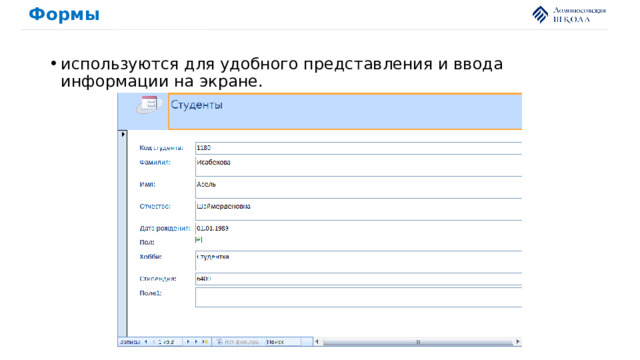This screenshot has height=360, width=640.
Task: Click the no filter indicator in navigation bar
Action: (x=238, y=342)
